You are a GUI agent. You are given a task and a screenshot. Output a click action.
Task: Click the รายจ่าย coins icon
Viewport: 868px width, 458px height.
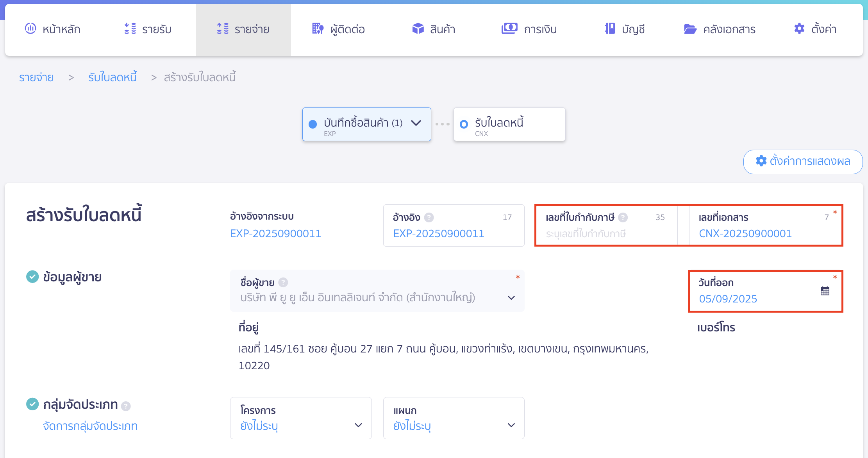pos(223,29)
